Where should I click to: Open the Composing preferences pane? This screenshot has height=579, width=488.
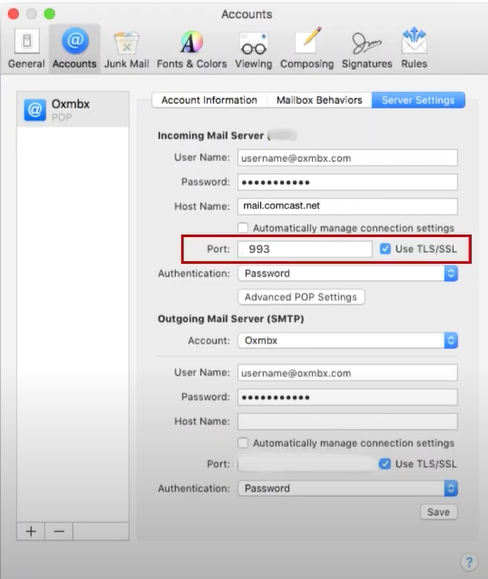click(x=307, y=49)
